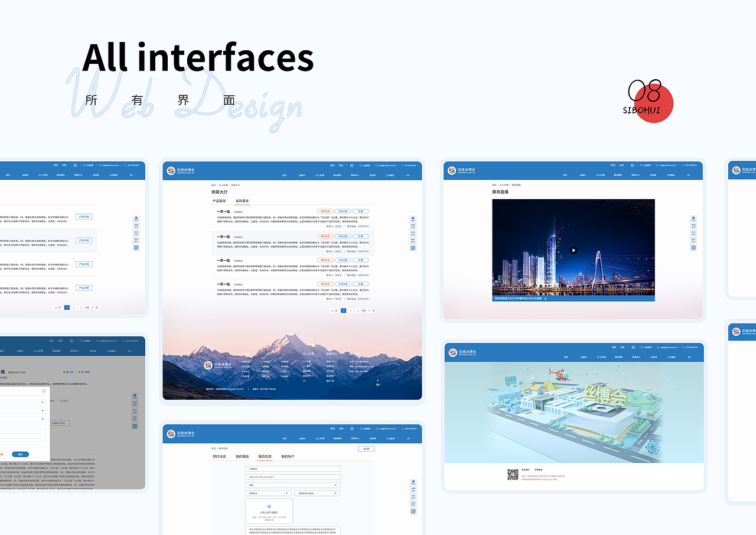Click 上一页 in the 供需大厅 pagination
The width and height of the screenshot is (756, 535).
click(x=334, y=310)
